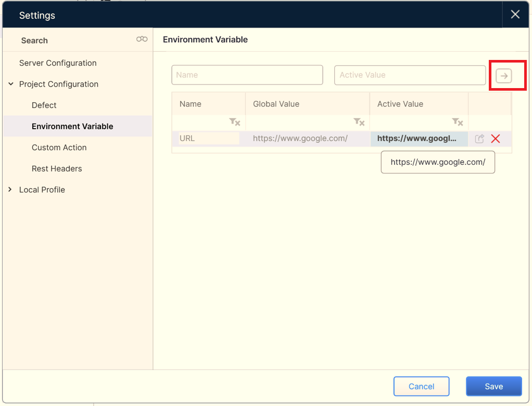The width and height of the screenshot is (532, 406).
Task: Select the Active Value cell of URL
Action: (419, 139)
